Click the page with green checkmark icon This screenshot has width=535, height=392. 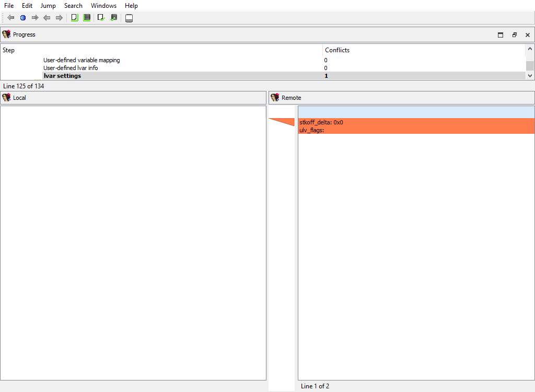coord(101,18)
